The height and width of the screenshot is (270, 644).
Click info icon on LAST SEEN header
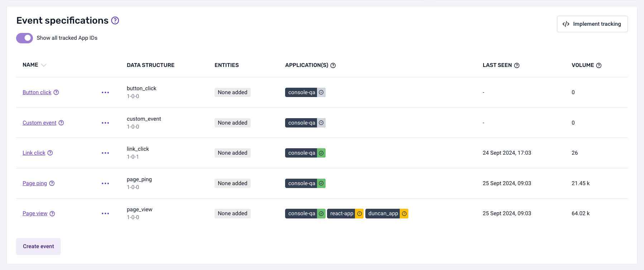point(517,66)
